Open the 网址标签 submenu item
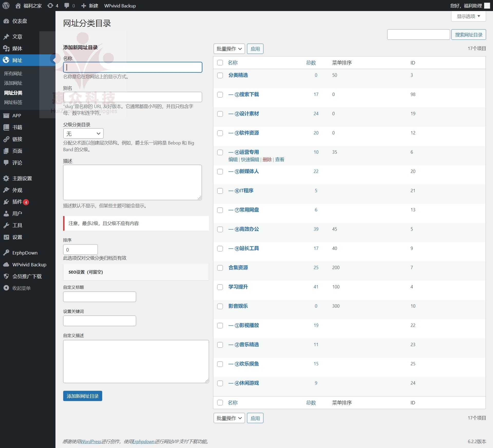 click(x=13, y=102)
